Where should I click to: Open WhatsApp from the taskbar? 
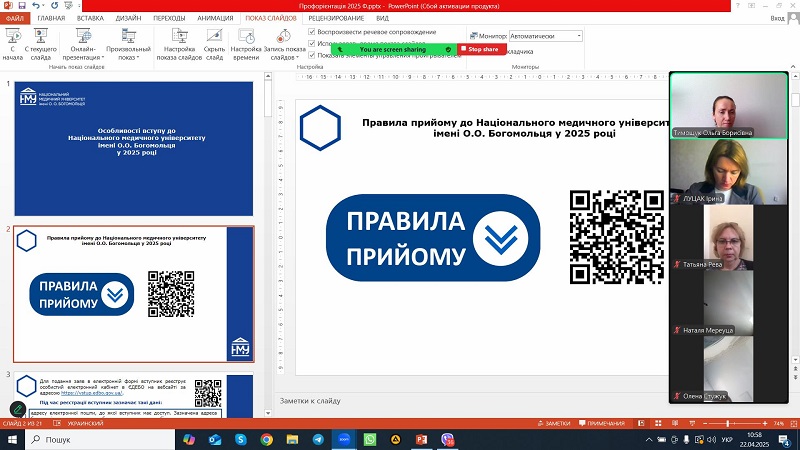click(370, 439)
